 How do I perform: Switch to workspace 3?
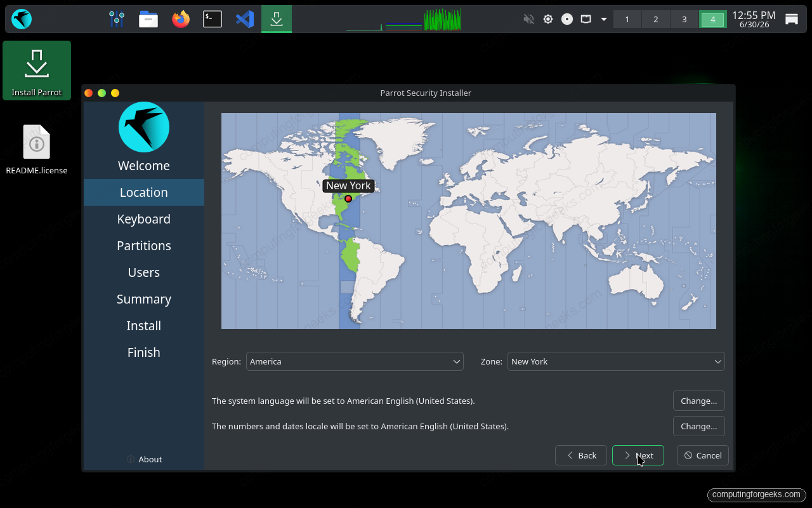(684, 19)
